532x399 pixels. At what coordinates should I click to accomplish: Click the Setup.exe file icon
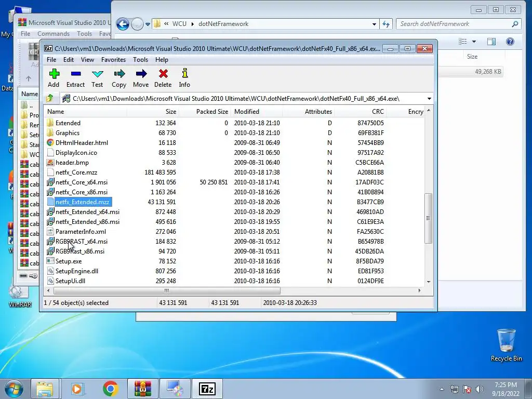(50, 261)
